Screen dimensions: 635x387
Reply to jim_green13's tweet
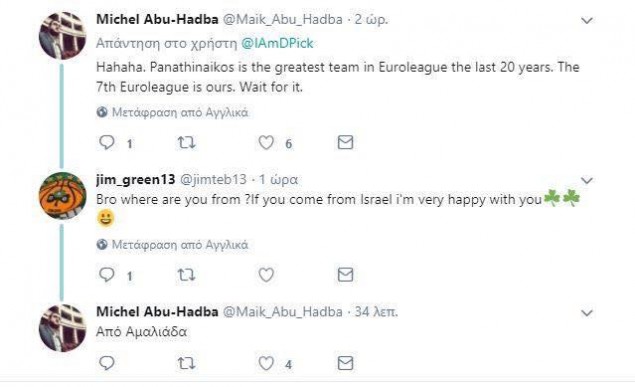(x=107, y=275)
